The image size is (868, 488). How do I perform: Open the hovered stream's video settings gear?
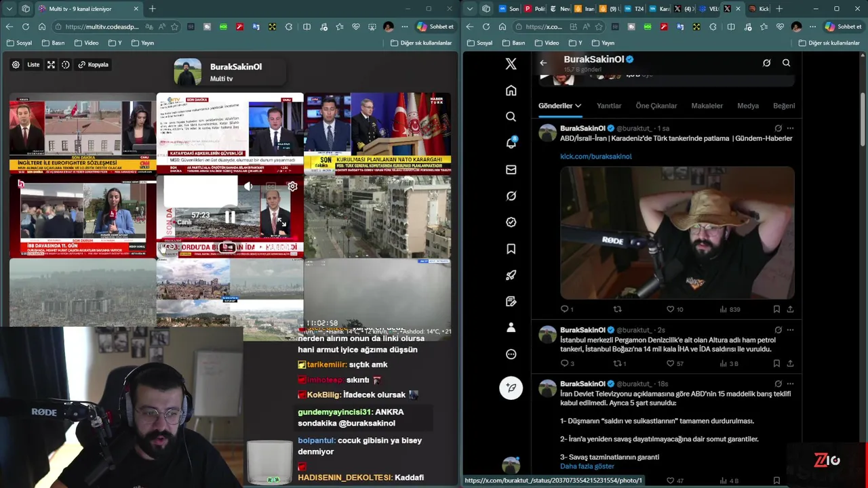(292, 186)
